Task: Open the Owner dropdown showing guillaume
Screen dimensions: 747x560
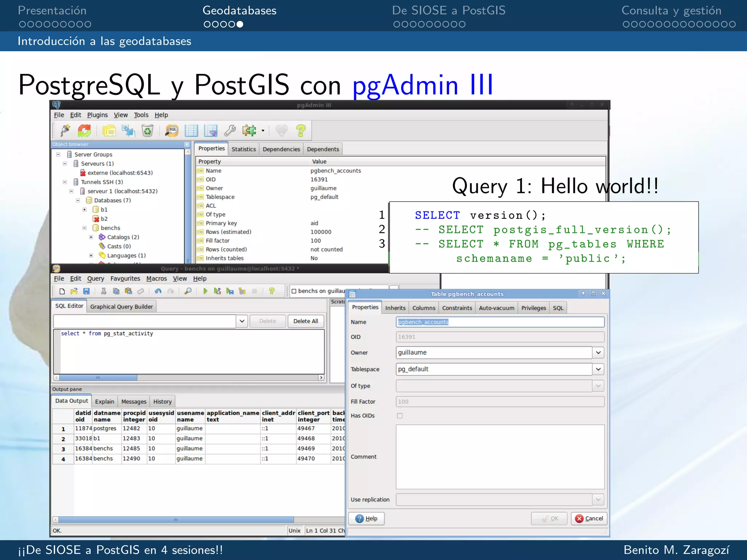Action: tap(598, 353)
